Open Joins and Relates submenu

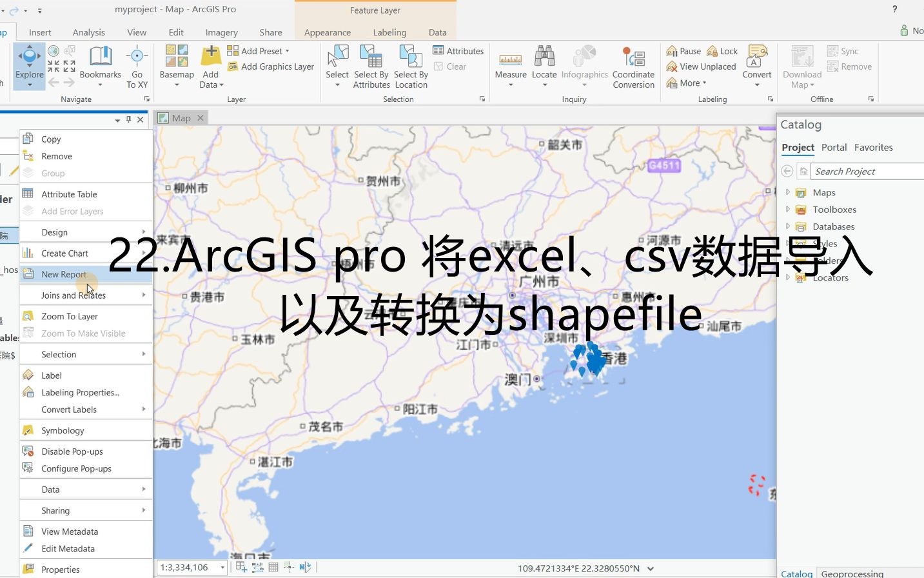pyautogui.click(x=86, y=295)
